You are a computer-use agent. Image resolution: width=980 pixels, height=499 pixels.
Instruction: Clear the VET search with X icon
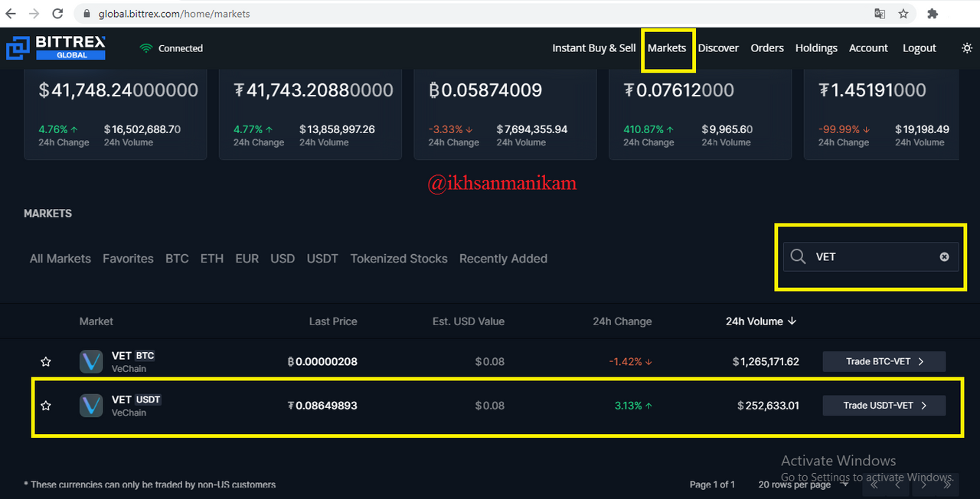[x=944, y=257]
